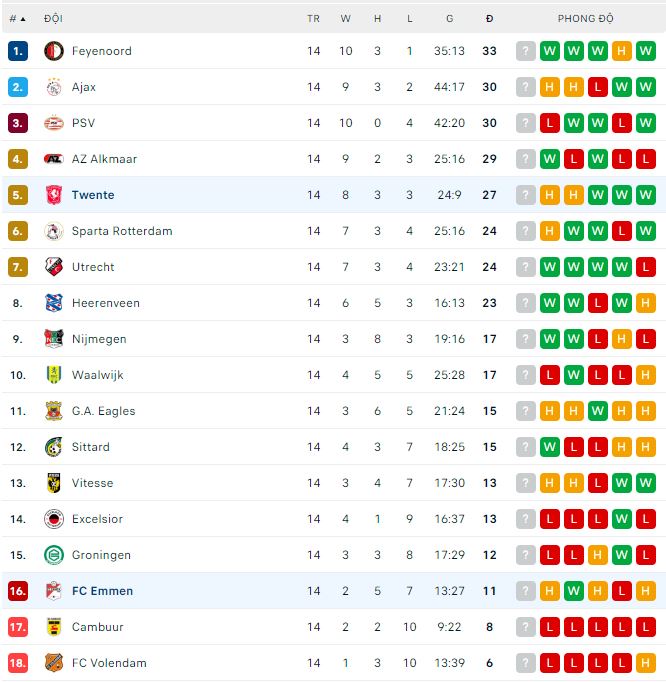Click the Heerenveen club crest icon

point(54,303)
